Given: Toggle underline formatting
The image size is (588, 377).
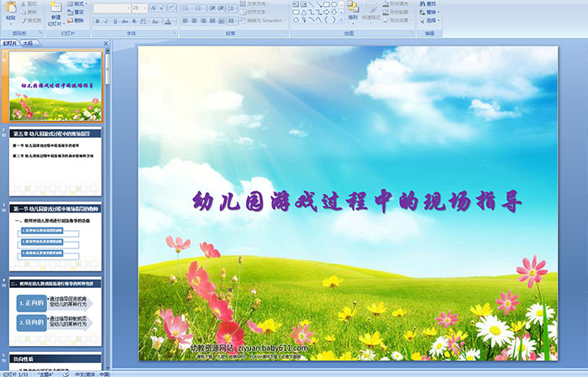Looking at the screenshot, I should (115, 21).
